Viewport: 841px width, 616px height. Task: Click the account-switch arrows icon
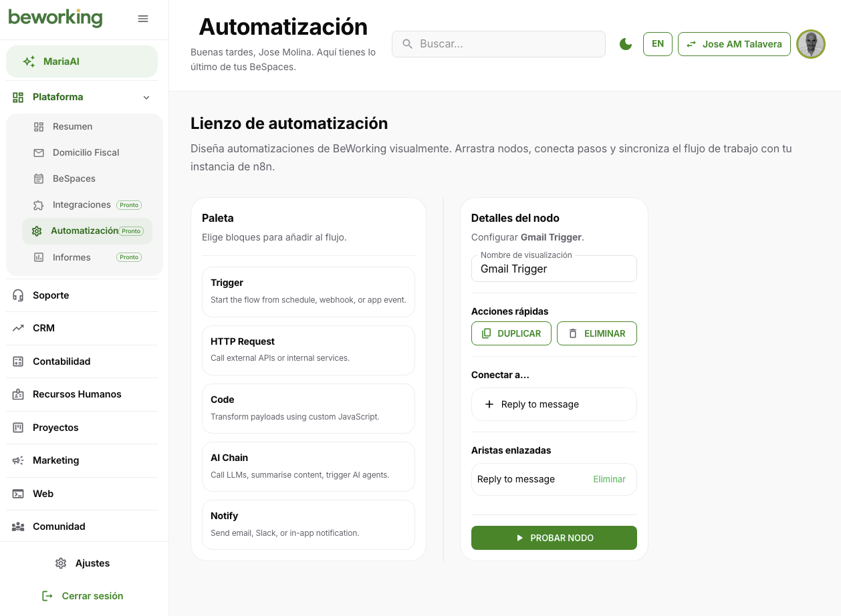(692, 44)
